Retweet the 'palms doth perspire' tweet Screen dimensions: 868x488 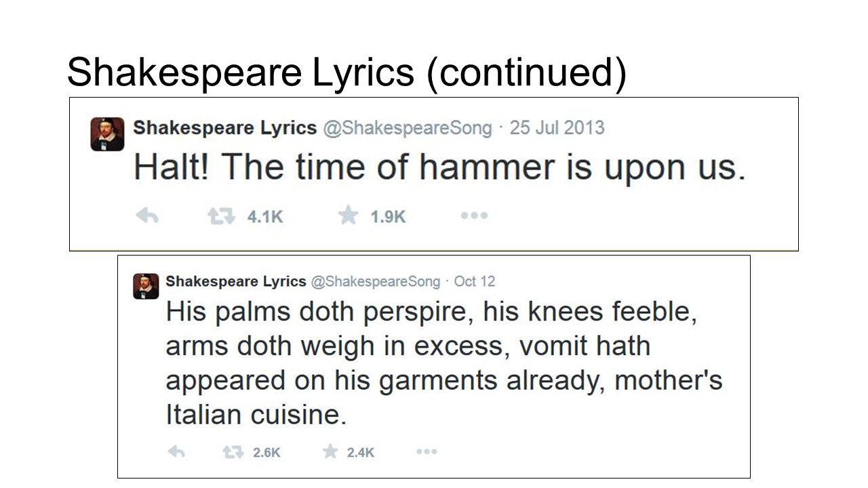(233, 452)
